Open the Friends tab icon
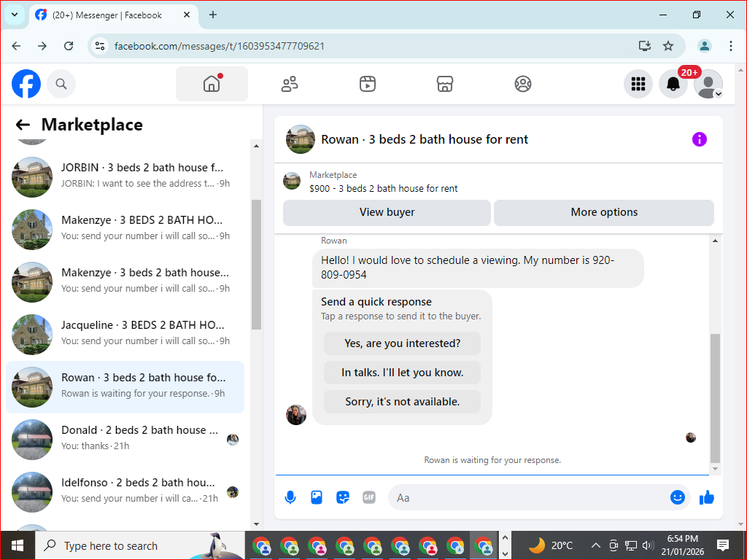Viewport: 747px width, 560px height. click(x=290, y=84)
